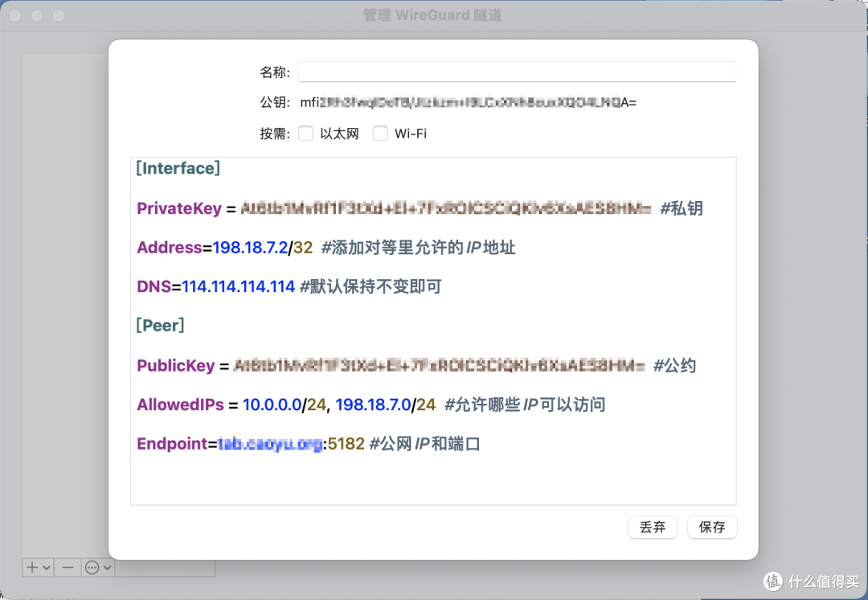
Task: Place cursor on the [Peer] header
Action: coord(160,325)
